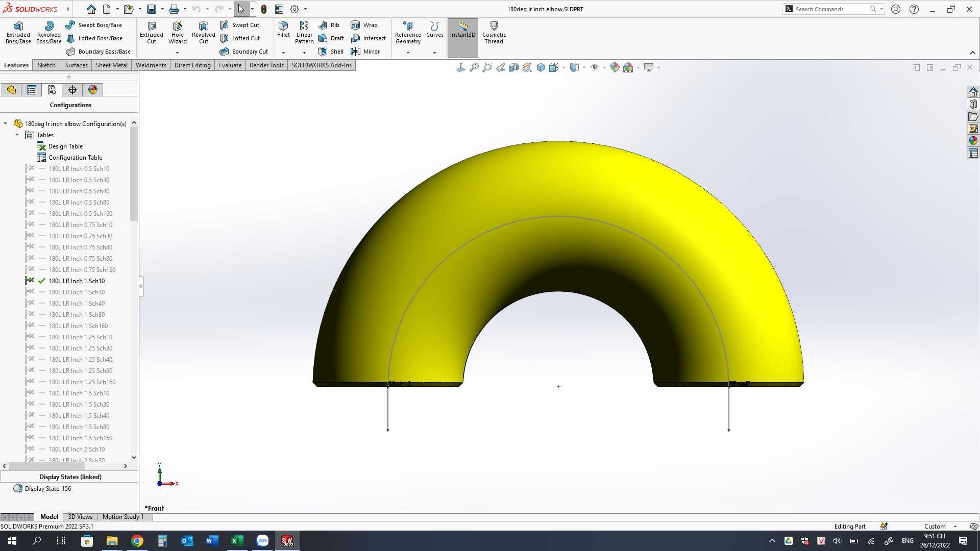
Task: Open the Hole Wizard tool
Action: point(177,33)
